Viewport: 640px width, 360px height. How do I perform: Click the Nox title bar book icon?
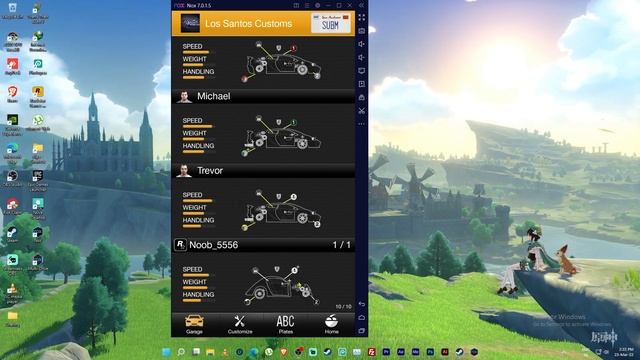[296, 5]
